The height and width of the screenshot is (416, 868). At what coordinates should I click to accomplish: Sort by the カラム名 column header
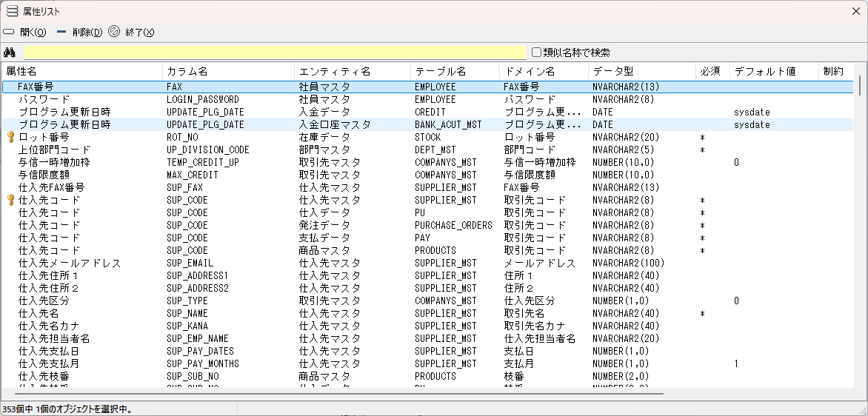point(229,71)
